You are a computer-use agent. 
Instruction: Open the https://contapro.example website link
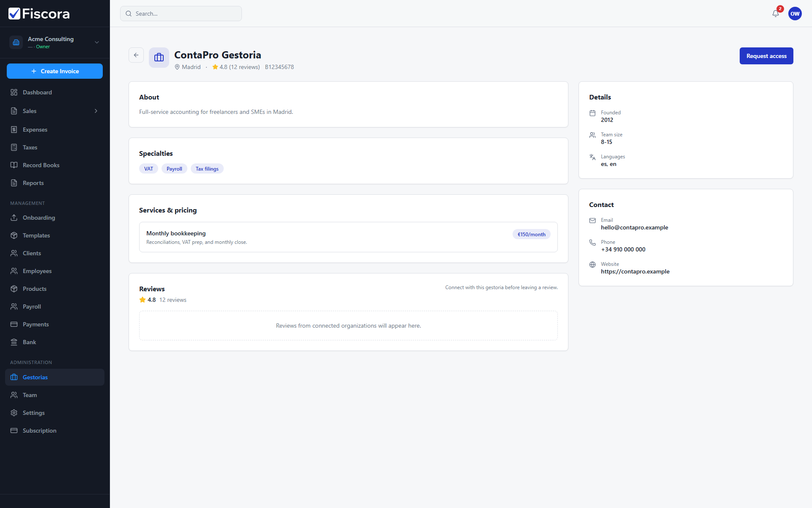635,271
